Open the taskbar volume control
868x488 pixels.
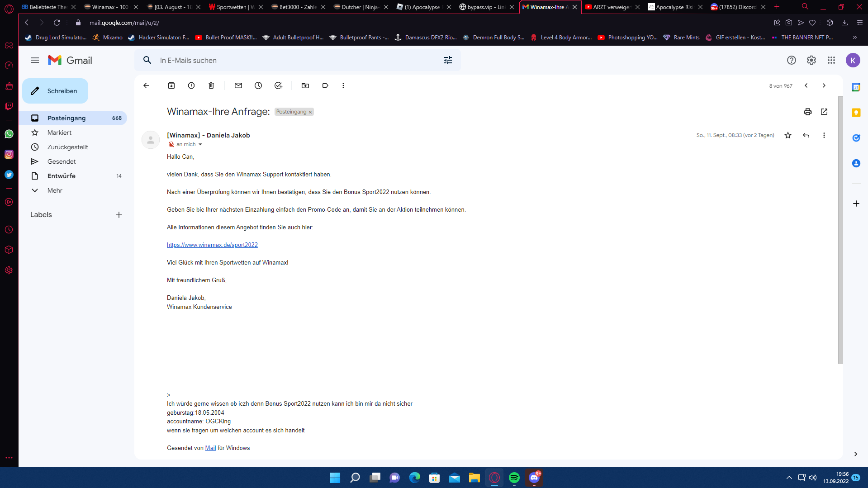[813, 478]
